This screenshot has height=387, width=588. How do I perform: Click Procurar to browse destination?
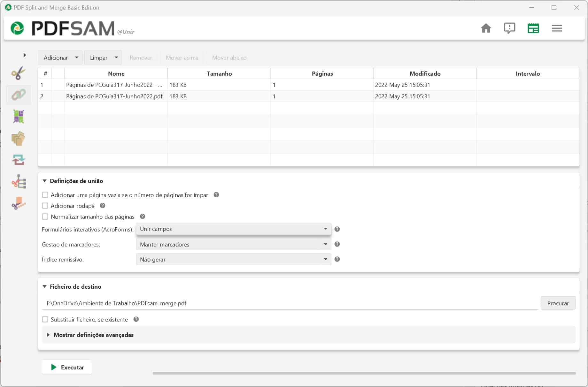558,303
